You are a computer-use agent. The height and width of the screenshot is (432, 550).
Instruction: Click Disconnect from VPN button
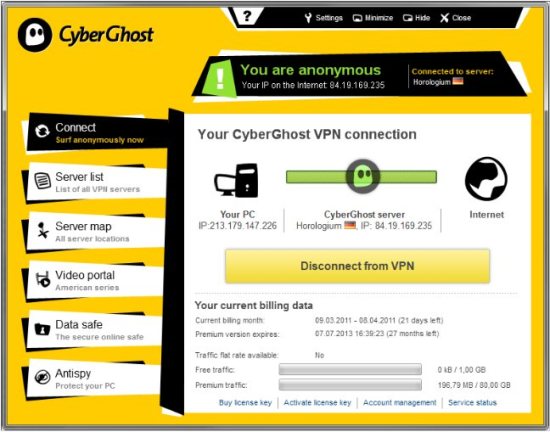click(357, 266)
